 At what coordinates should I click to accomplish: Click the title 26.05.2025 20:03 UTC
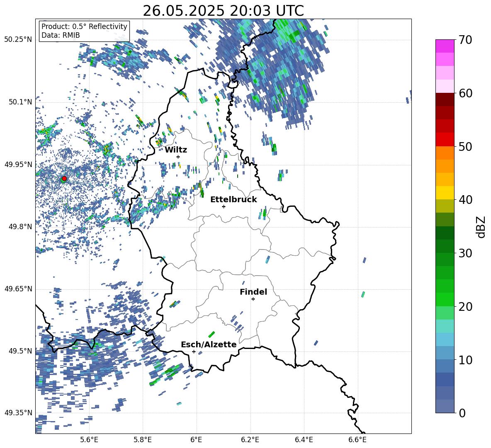click(x=223, y=11)
